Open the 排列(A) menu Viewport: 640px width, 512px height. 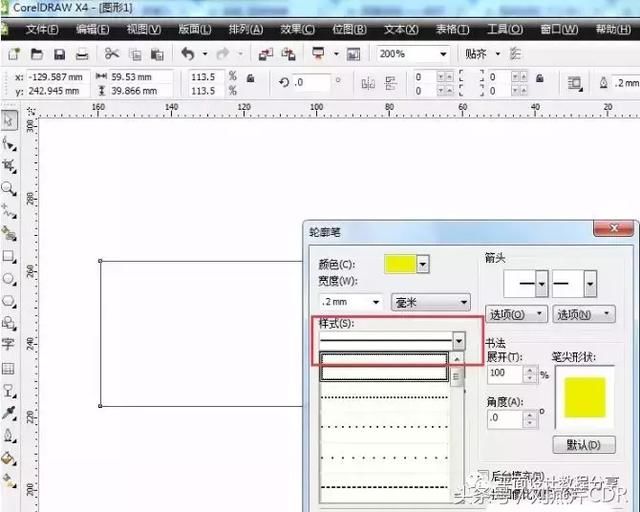(x=246, y=29)
